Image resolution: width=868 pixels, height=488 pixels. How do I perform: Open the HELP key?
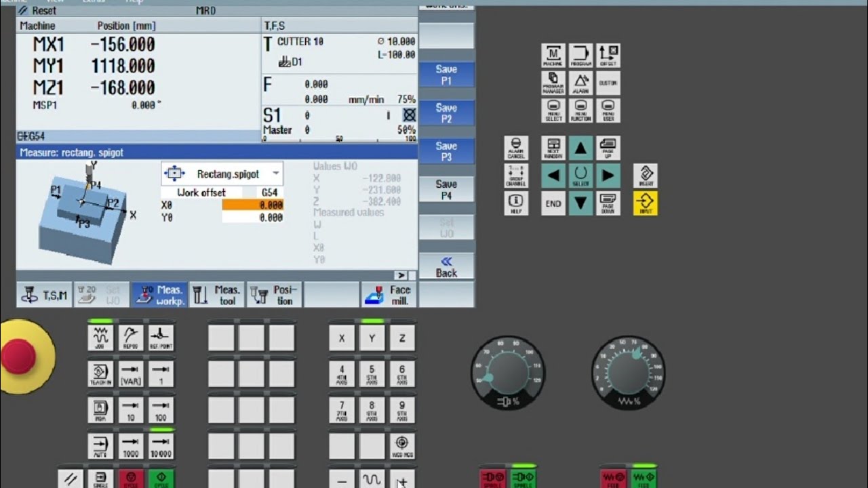click(x=516, y=203)
